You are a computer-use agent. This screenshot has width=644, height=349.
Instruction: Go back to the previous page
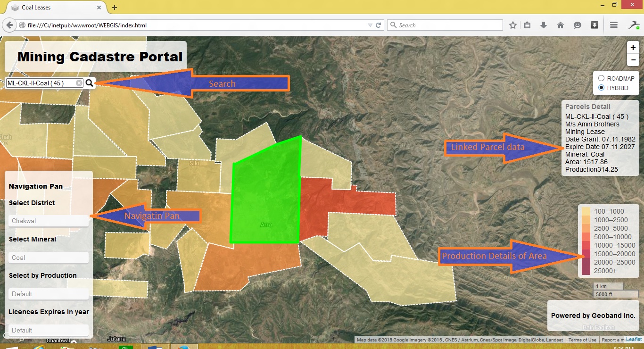[x=9, y=25]
